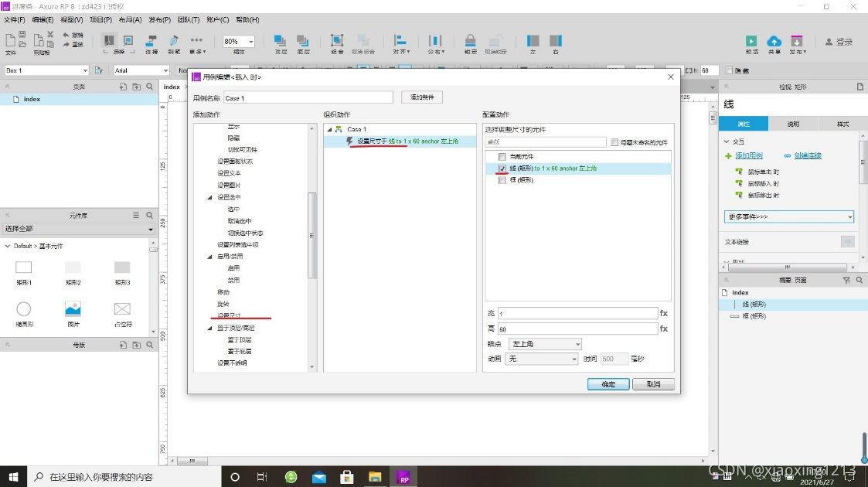Click the lock (锁定) icon
This screenshot has width=868, height=487.
[470, 40]
